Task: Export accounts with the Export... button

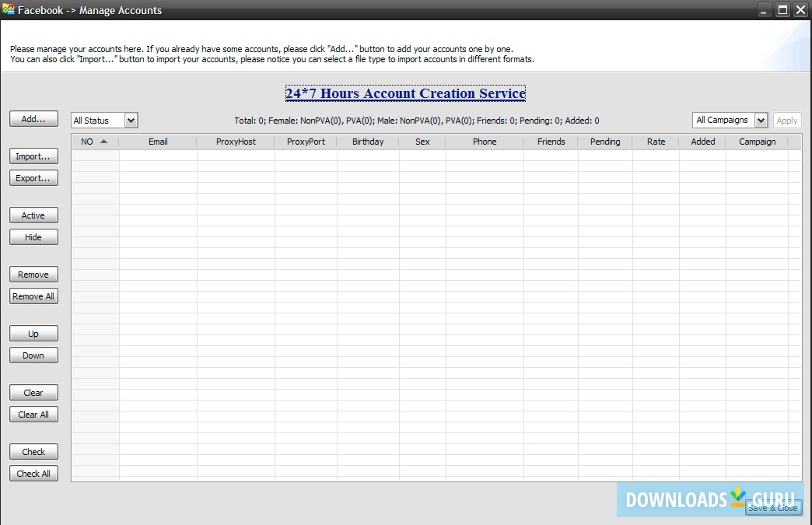Action: 33,178
